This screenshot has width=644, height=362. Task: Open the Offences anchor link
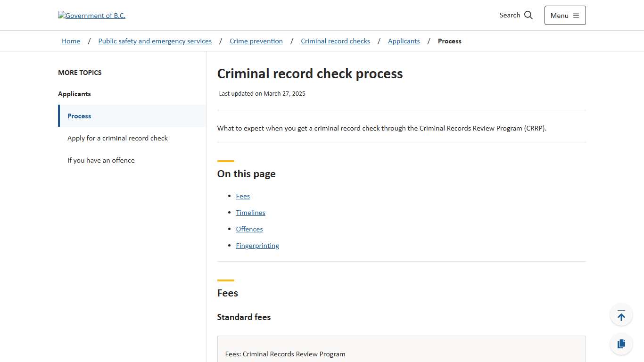tap(249, 229)
